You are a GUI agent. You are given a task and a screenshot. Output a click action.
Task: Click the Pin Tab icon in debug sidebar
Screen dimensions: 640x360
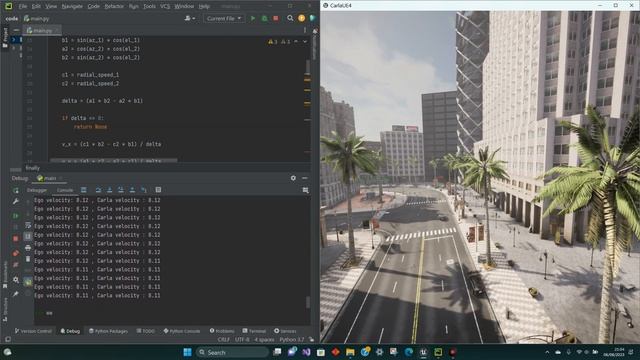16,294
